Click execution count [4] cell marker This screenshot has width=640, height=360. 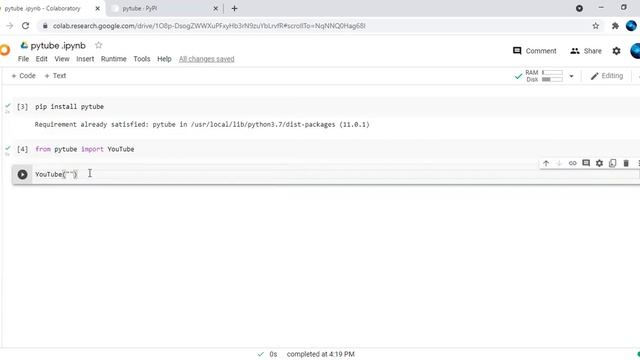(22, 149)
